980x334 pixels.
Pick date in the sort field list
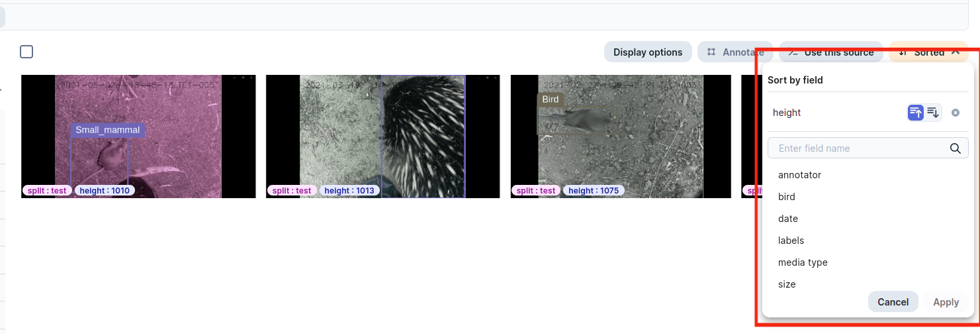[788, 219]
